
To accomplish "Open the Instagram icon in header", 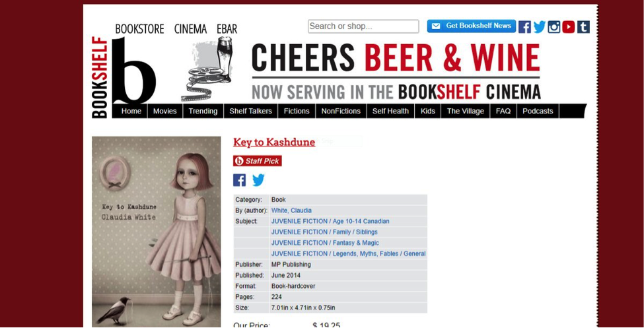I will [x=554, y=27].
